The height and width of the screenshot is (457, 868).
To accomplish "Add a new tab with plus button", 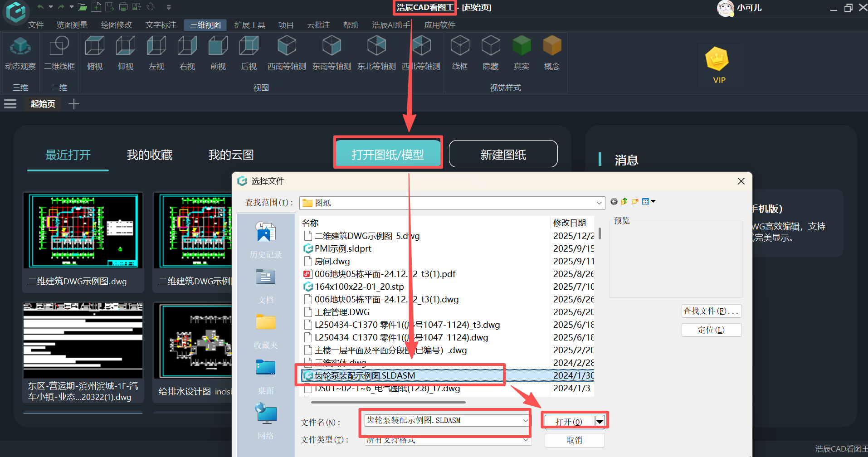I will (73, 104).
